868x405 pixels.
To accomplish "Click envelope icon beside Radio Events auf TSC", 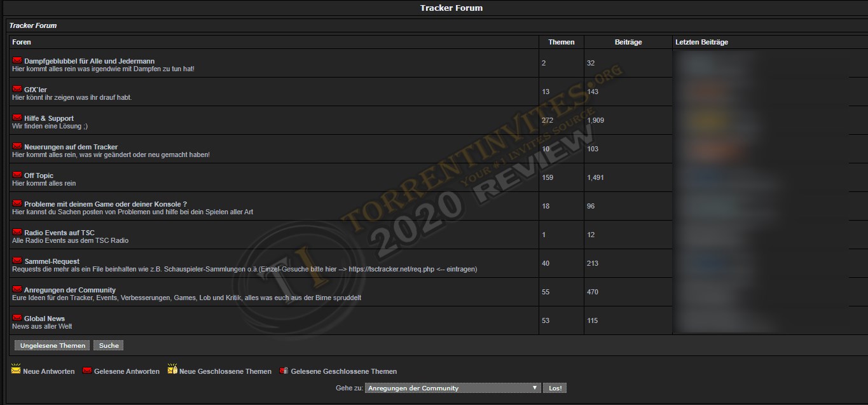I will pos(17,232).
